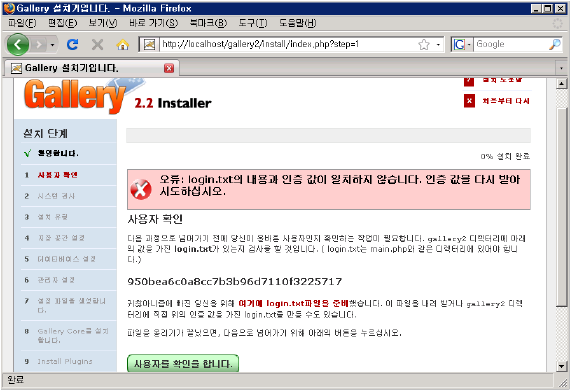The height and width of the screenshot is (390, 570).
Task: Open the login.txt download link
Action: [x=293, y=303]
